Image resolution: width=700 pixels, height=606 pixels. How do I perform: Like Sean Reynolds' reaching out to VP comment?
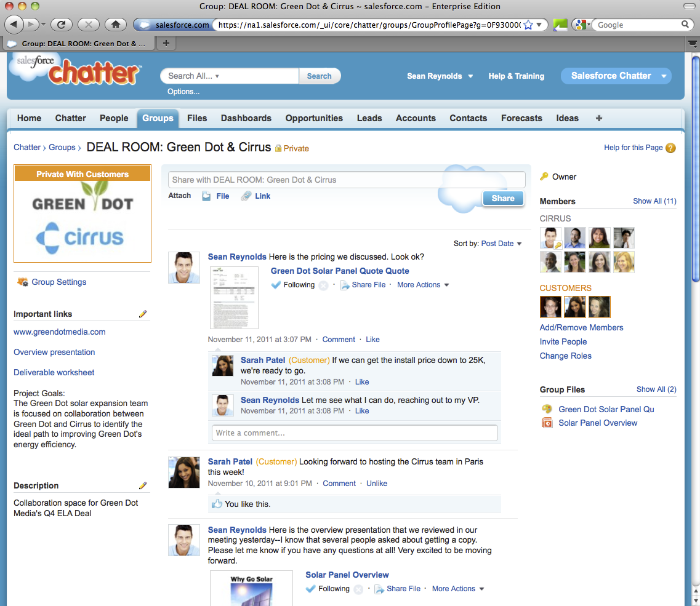(x=362, y=411)
